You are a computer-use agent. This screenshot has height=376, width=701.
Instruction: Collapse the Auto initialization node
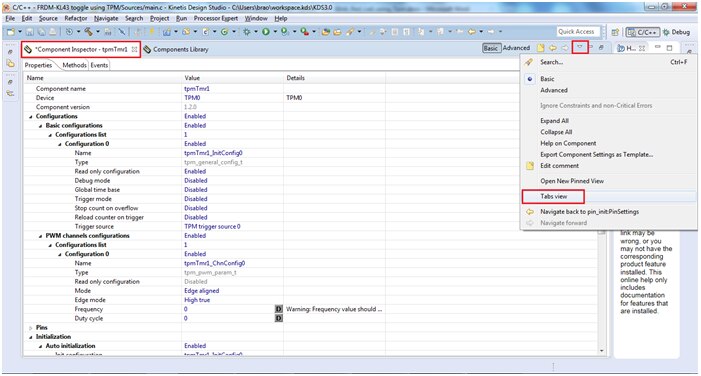tap(40, 346)
